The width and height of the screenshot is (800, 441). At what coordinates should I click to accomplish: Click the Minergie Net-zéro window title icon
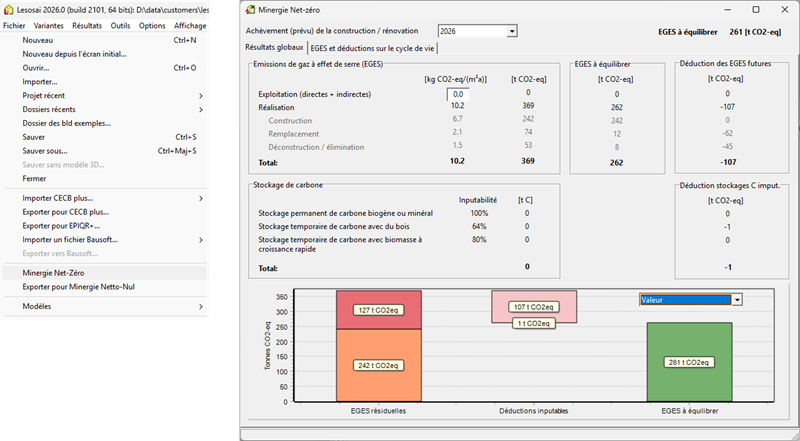tap(249, 10)
